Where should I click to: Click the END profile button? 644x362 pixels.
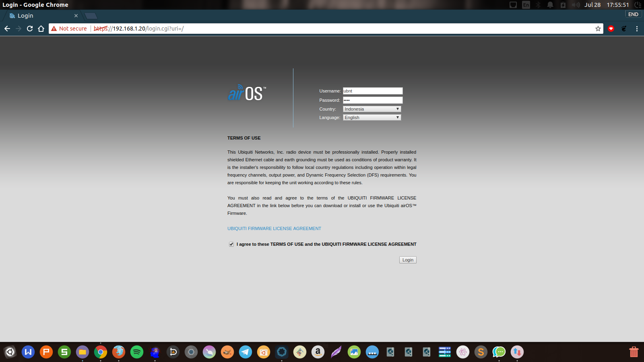coord(634,14)
